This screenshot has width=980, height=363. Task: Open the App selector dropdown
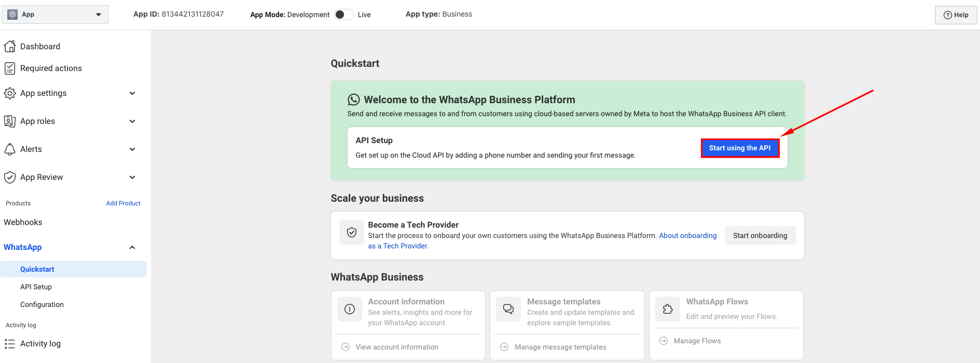pos(55,15)
